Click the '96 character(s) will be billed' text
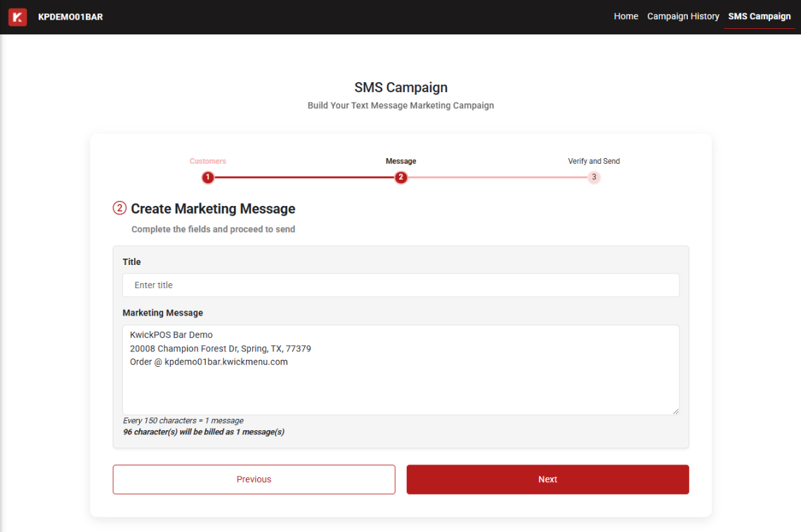 203,432
